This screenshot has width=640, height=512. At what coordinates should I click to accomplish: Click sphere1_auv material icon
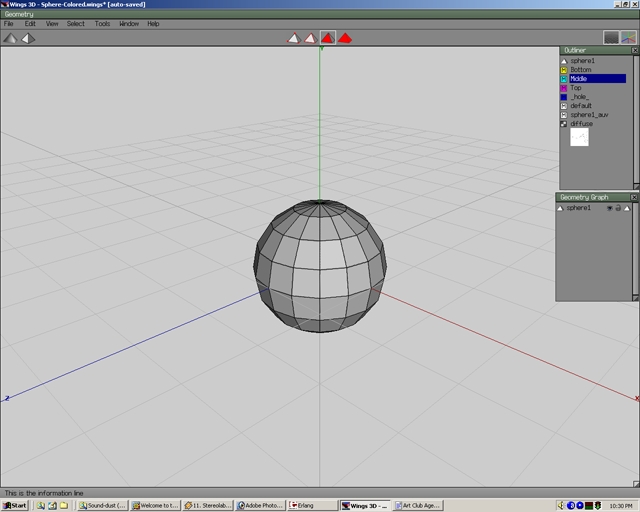coord(564,115)
